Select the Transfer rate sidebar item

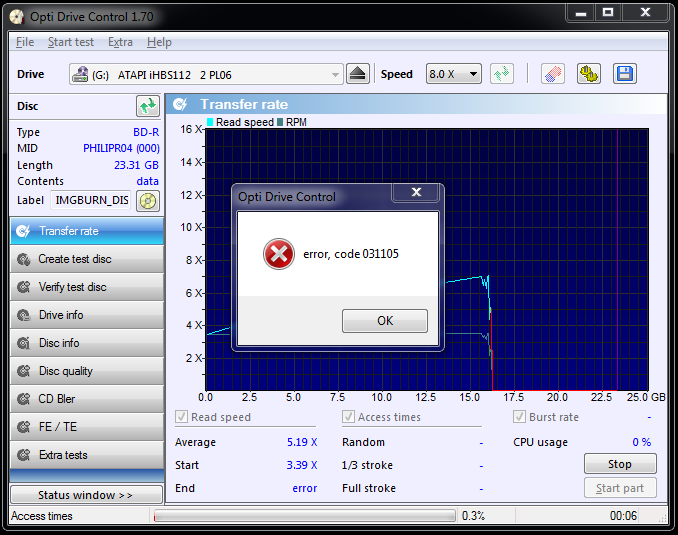[87, 231]
